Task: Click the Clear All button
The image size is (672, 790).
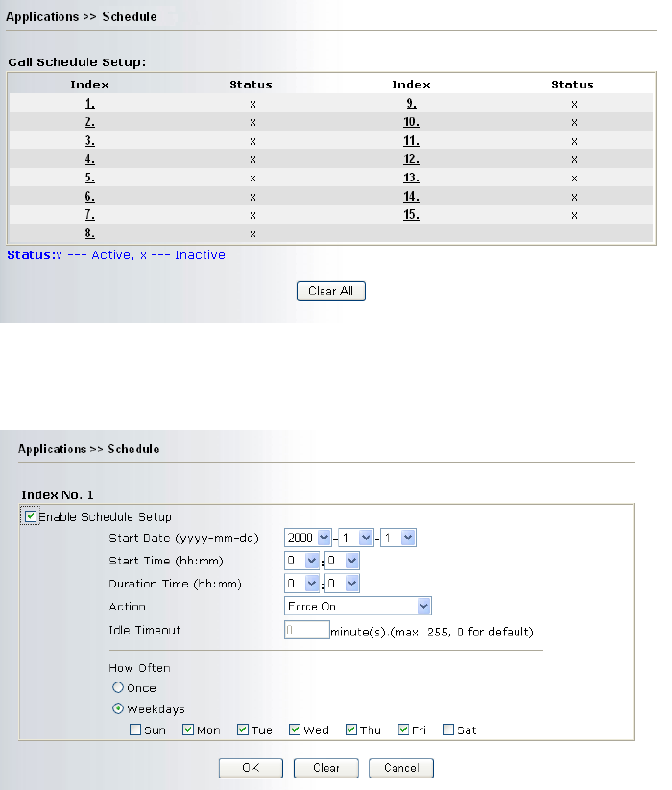Action: pyautogui.click(x=331, y=291)
